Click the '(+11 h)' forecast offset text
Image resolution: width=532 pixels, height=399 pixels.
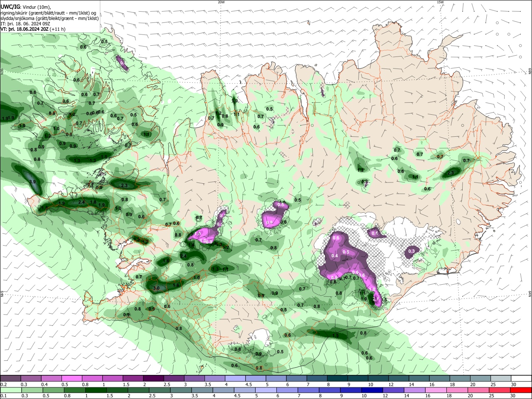point(58,29)
